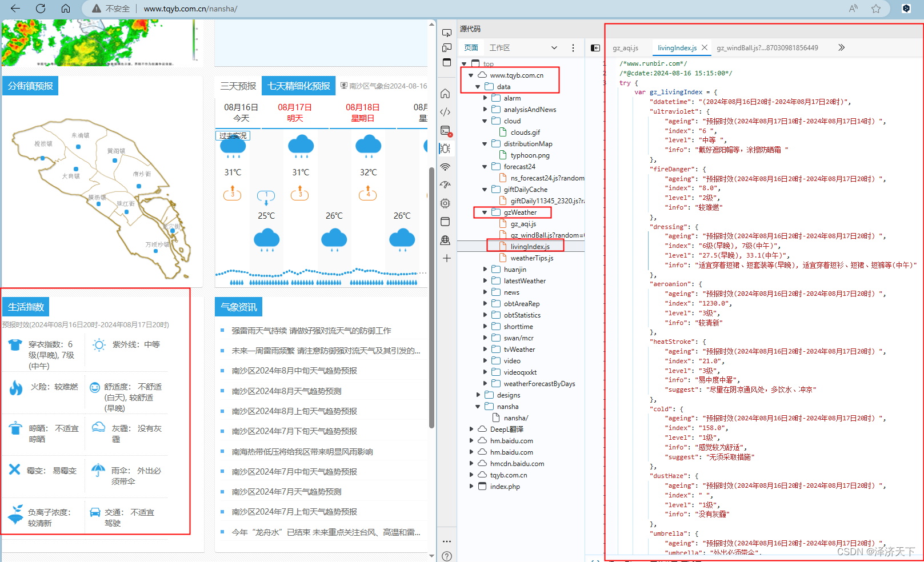Viewport: 924px width, 562px height.
Task: Open the Elements panel code icon
Action: pos(446,112)
